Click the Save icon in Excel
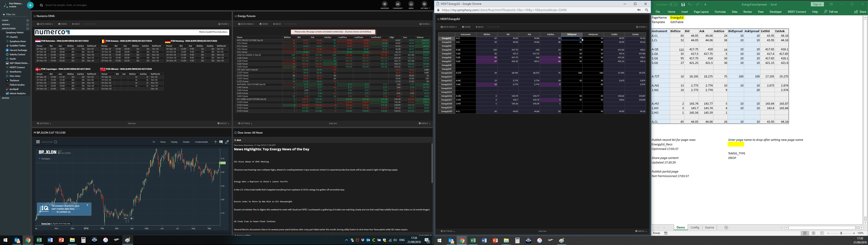868x245 pixels. click(683, 4)
